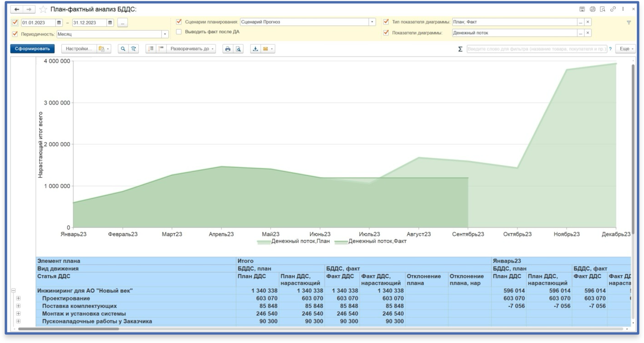Open the 'Периодичность' dropdown showing Месяц
Image resolution: width=644 pixels, height=343 pixels.
click(165, 34)
